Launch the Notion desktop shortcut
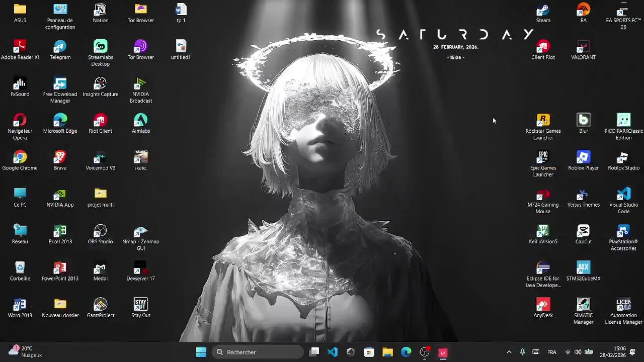 tap(100, 13)
